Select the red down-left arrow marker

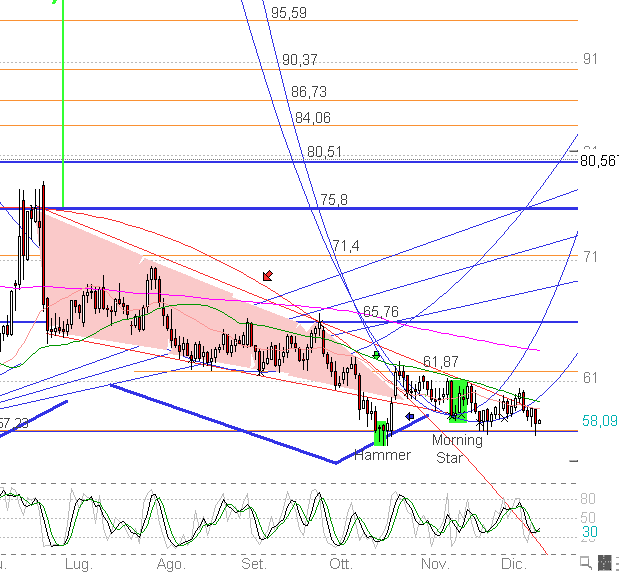coord(267,275)
